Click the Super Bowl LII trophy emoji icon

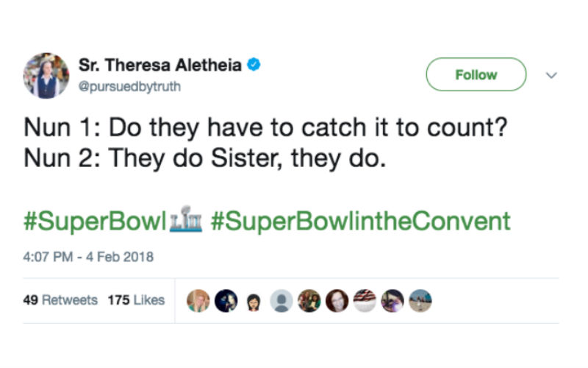tap(187, 220)
